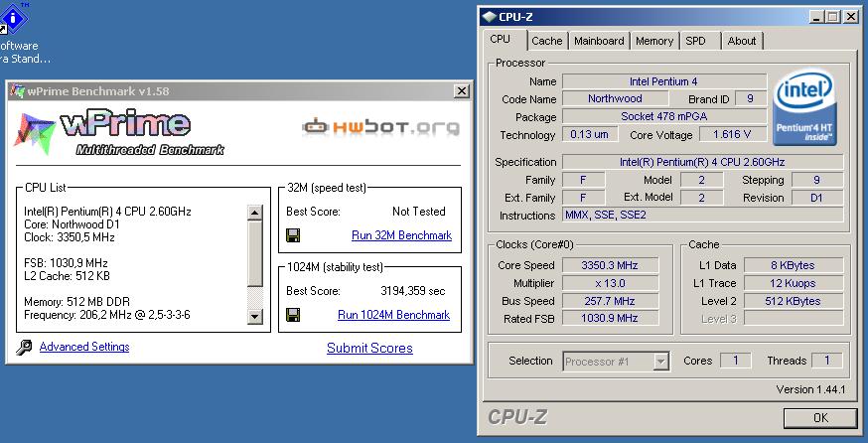Click the Instructions field MMX, SSE, SSE2
This screenshot has height=443, width=868.
click(x=703, y=215)
